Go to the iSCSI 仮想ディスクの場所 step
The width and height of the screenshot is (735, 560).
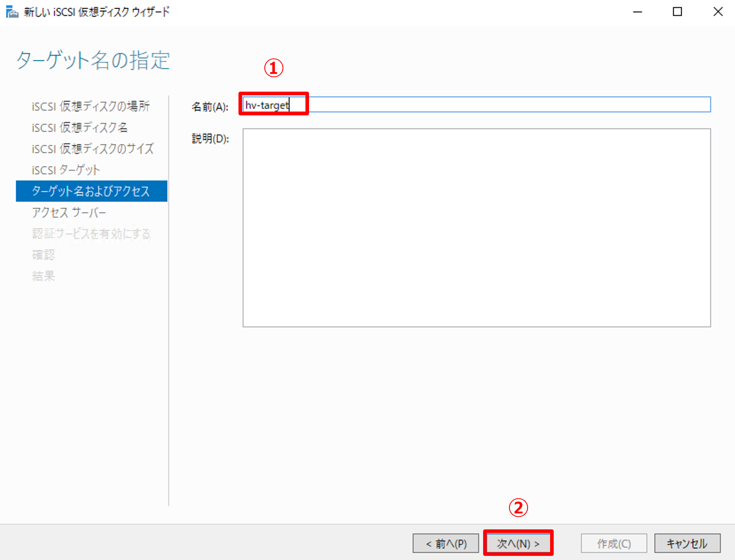(x=90, y=106)
